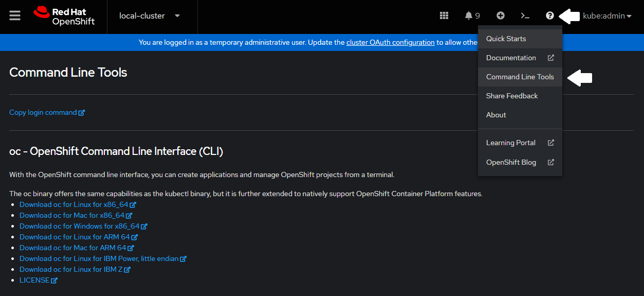Download oc for Mac for x86_64
The image size is (644, 296).
tap(76, 215)
